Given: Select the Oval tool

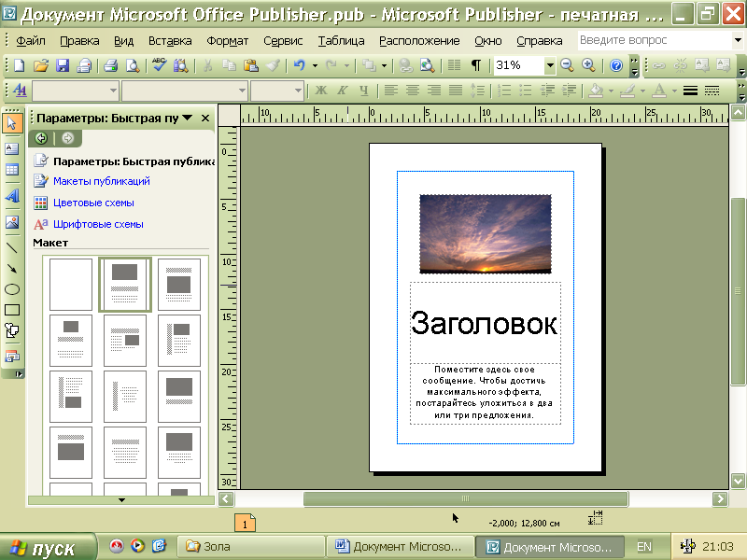Looking at the screenshot, I should (x=12, y=289).
